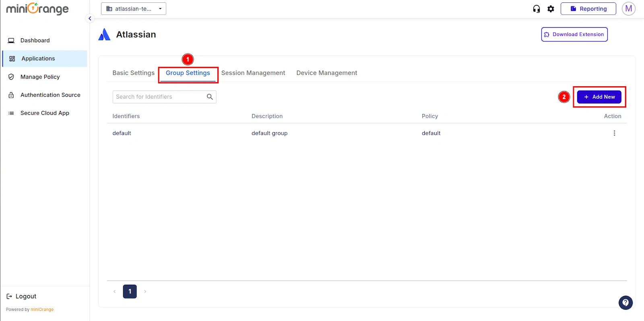This screenshot has width=644, height=321.
Task: Click the Applications grid icon
Action: pos(12,59)
